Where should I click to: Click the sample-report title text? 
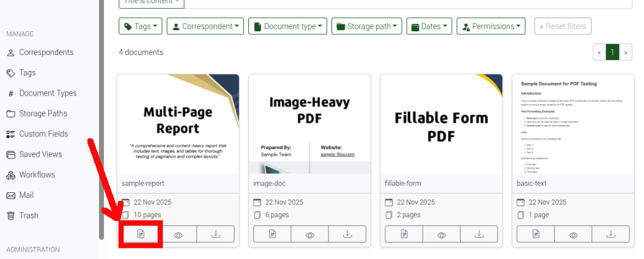coord(143,183)
